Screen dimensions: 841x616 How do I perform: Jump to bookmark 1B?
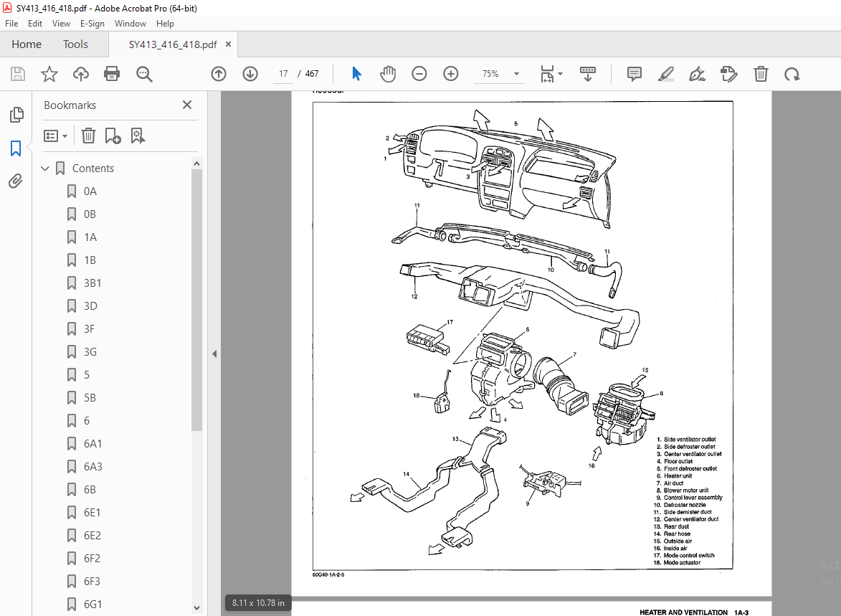point(90,260)
